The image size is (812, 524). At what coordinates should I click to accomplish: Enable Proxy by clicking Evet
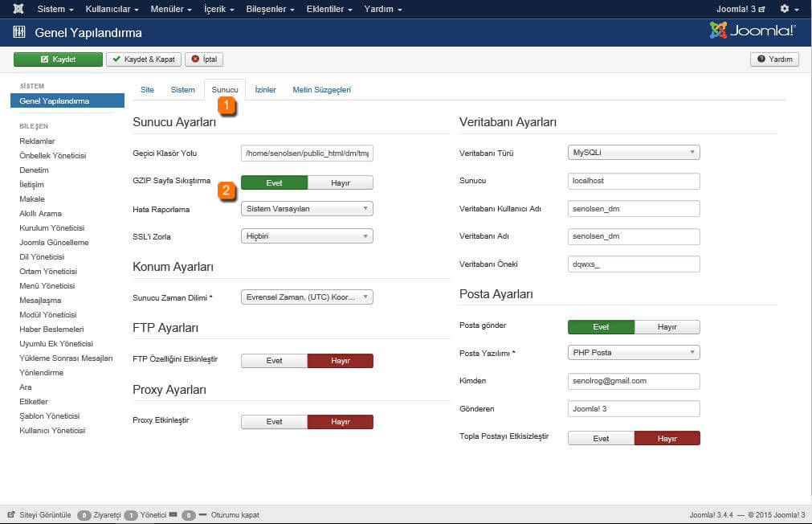click(274, 422)
